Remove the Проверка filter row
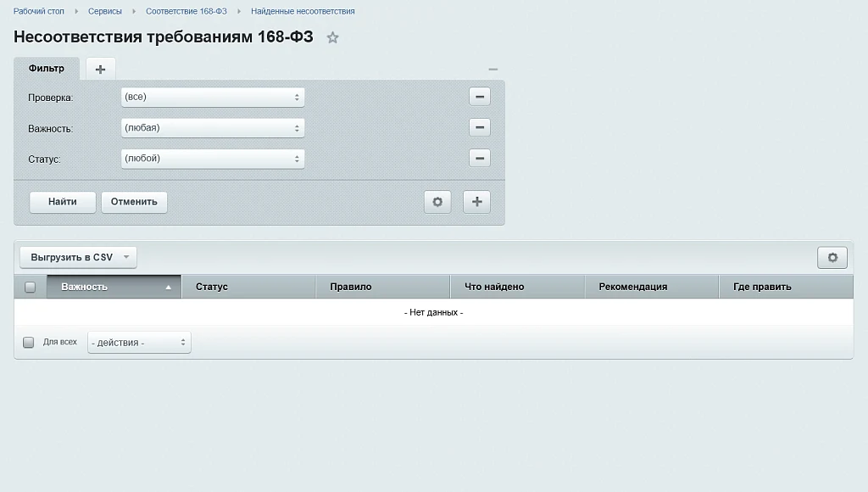The width and height of the screenshot is (868, 492). 480,97
